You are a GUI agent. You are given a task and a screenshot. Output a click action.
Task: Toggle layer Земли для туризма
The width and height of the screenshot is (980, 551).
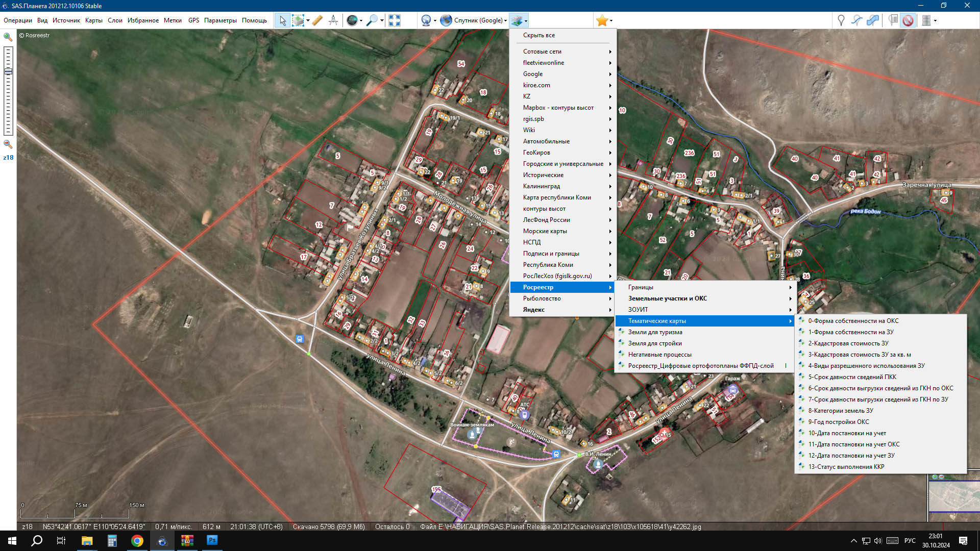655,332
